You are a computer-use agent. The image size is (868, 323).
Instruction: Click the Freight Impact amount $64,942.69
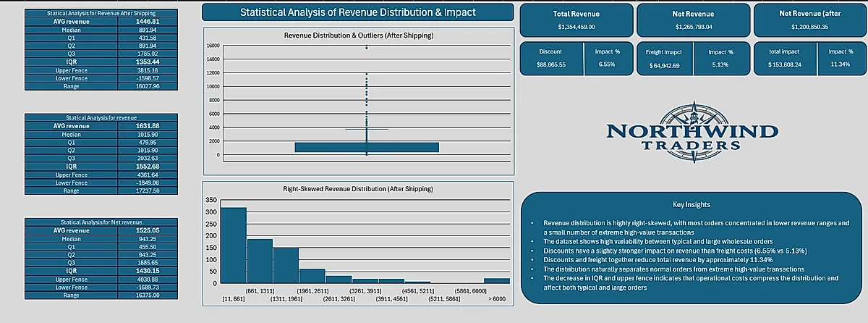pyautogui.click(x=665, y=65)
